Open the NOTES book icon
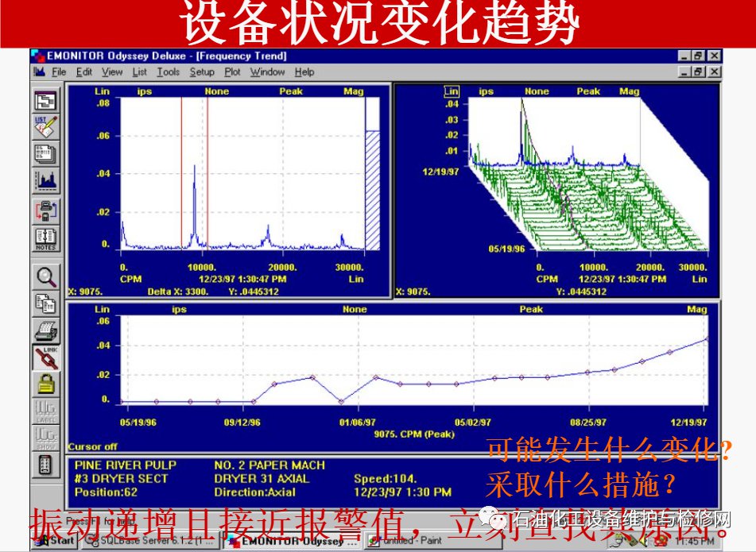The width and height of the screenshot is (756, 552). click(46, 238)
